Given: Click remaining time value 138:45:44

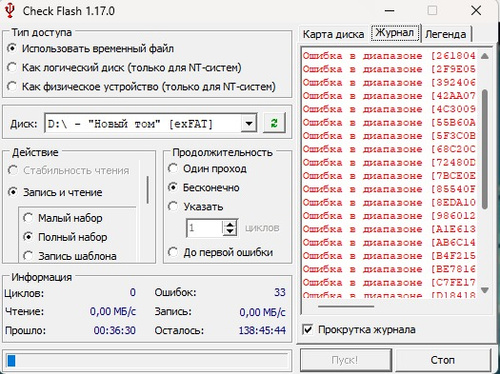Looking at the screenshot, I should [262, 330].
